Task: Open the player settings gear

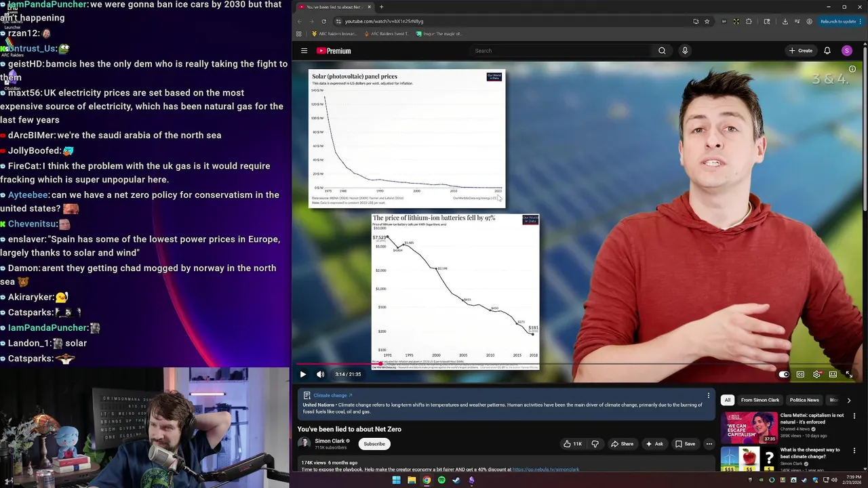Action: pos(816,374)
